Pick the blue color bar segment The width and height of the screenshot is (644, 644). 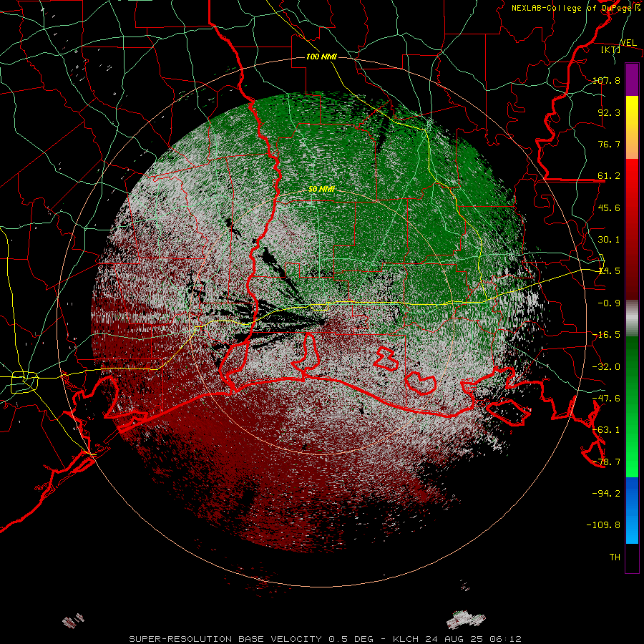632,510
